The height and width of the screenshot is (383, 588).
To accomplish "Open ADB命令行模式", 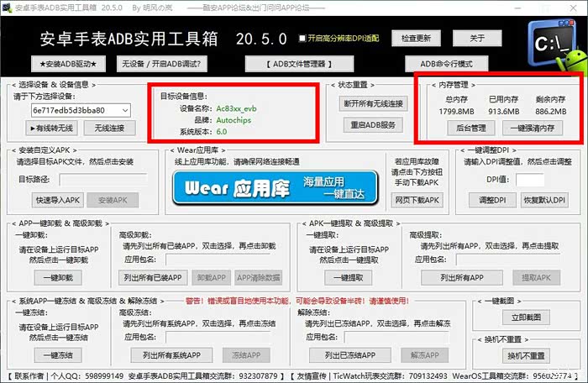I will [x=446, y=64].
